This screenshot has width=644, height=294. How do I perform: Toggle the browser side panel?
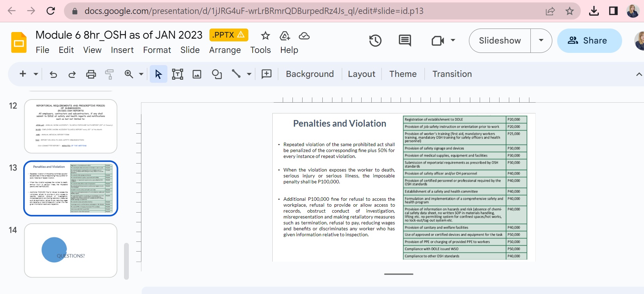tap(613, 11)
